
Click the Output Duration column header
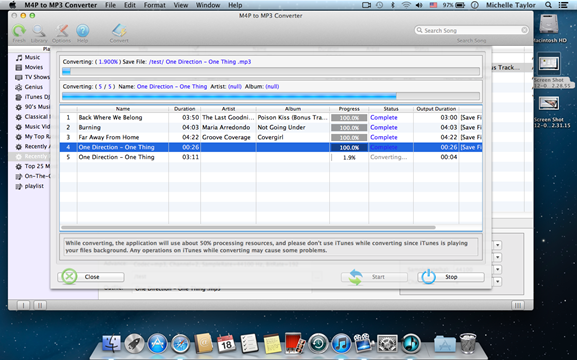click(x=436, y=109)
